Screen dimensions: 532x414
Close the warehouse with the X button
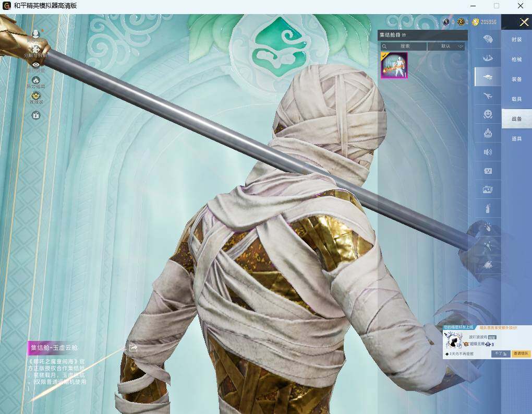point(524,22)
